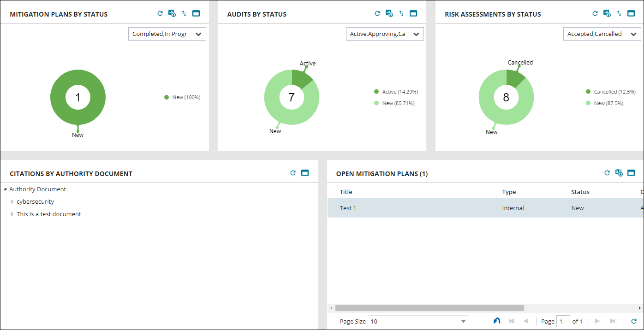This screenshot has width=644, height=330.
Task: Maximize the Audits by Status widget
Action: pyautogui.click(x=413, y=13)
